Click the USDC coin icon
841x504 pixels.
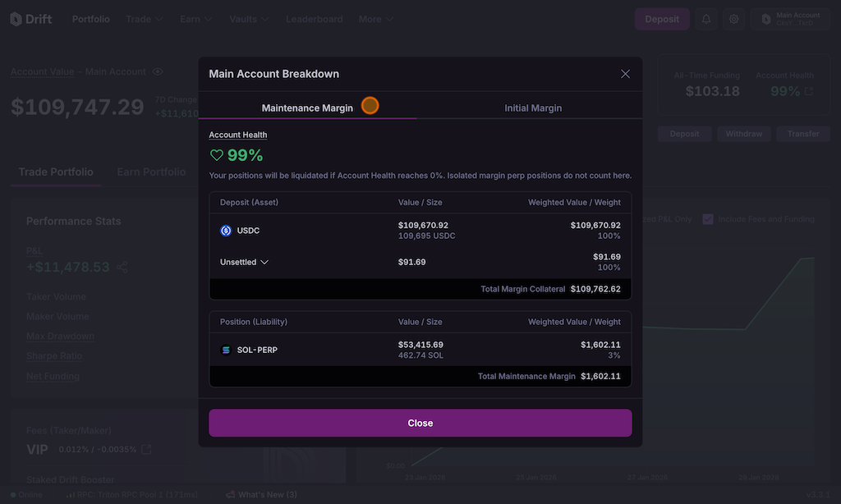pos(226,231)
